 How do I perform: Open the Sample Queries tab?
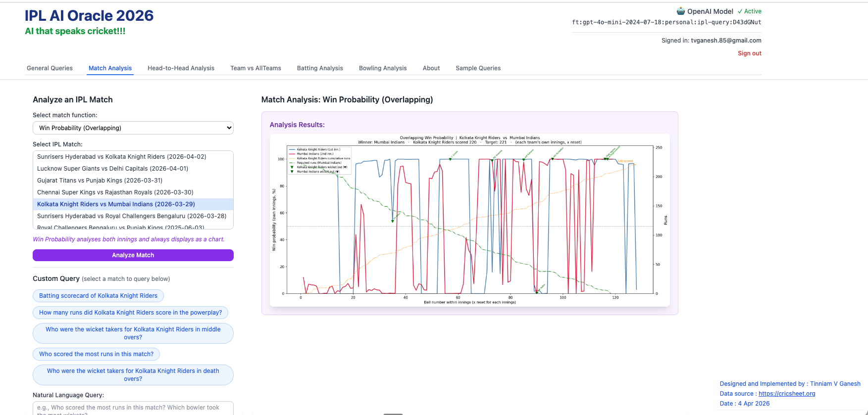[478, 68]
